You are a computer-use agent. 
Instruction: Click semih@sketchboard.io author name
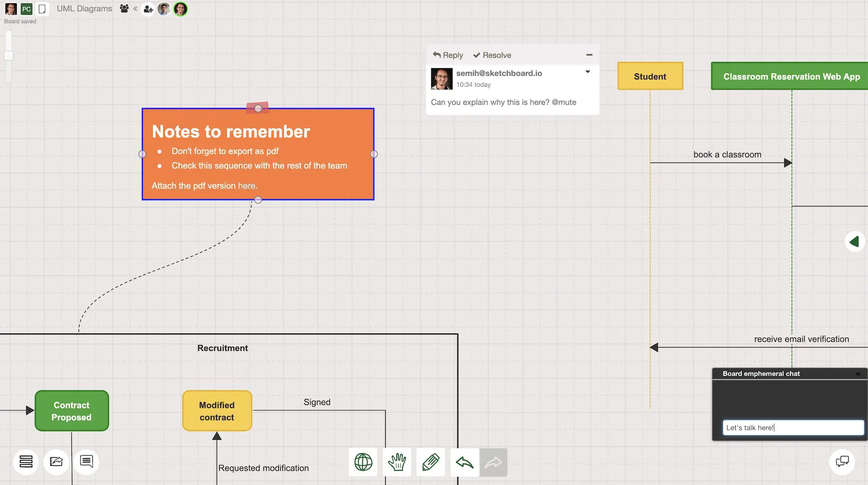tap(499, 73)
